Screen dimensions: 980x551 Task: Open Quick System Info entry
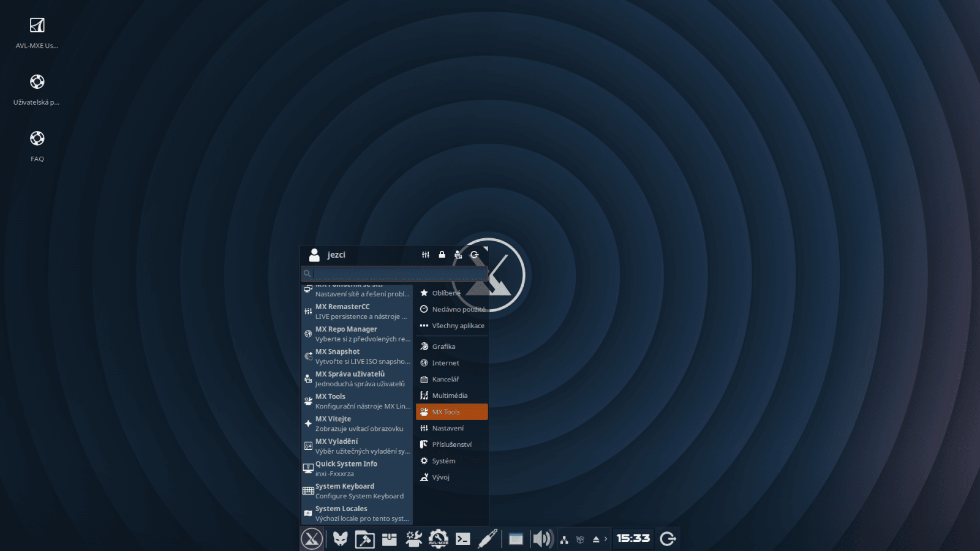click(x=355, y=468)
